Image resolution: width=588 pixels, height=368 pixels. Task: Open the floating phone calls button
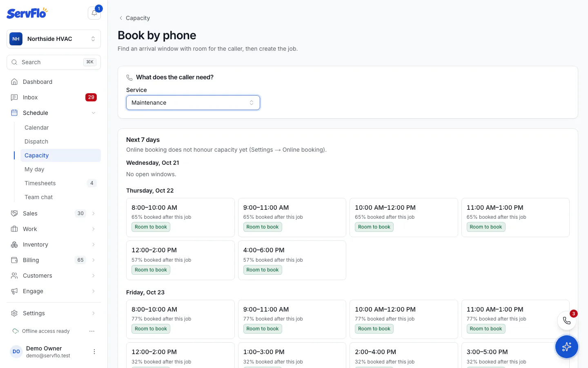[567, 321]
